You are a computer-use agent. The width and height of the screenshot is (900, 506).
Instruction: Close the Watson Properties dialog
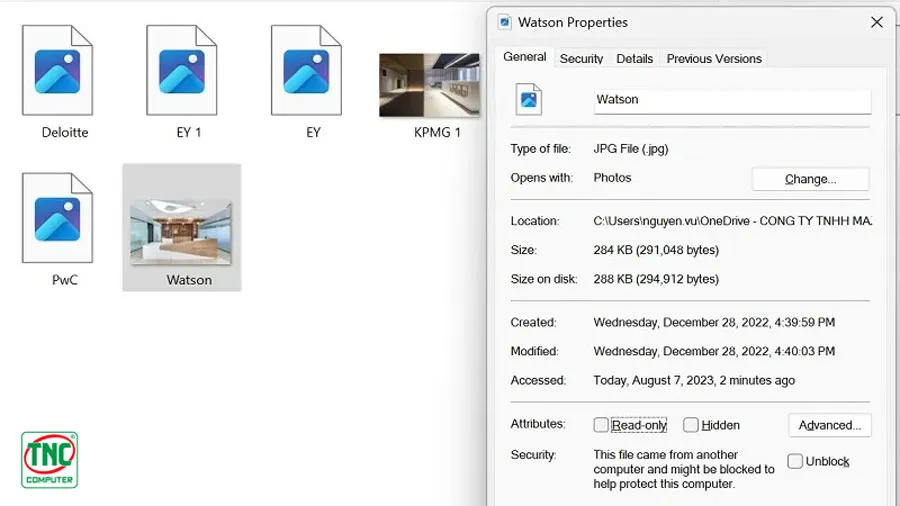point(876,22)
